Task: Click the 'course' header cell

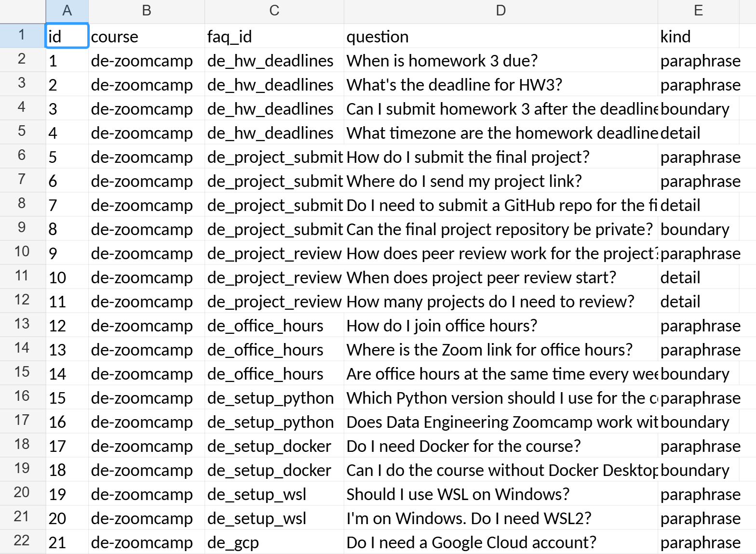Action: [x=147, y=36]
